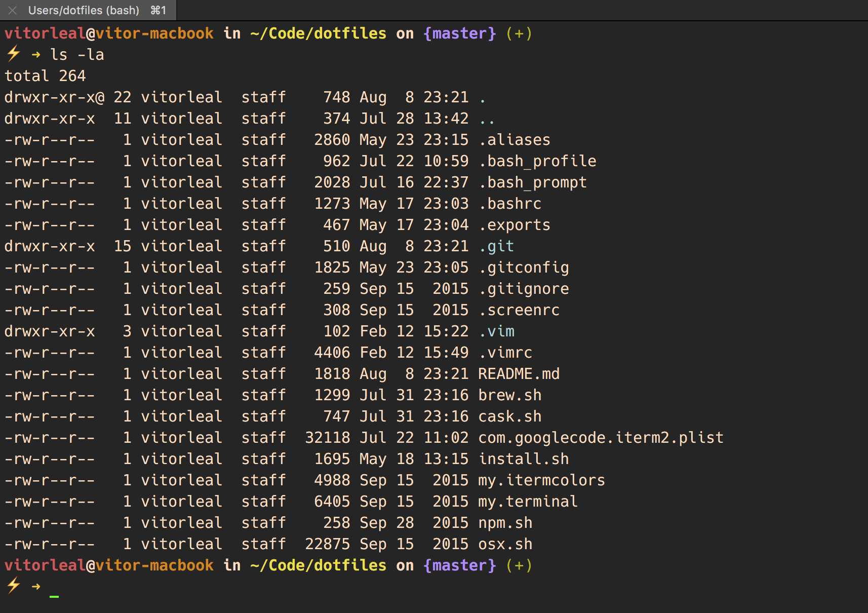Click the lightning bolt icon on the bottom prompt
Screen dimensions: 868x613
[x=14, y=585]
